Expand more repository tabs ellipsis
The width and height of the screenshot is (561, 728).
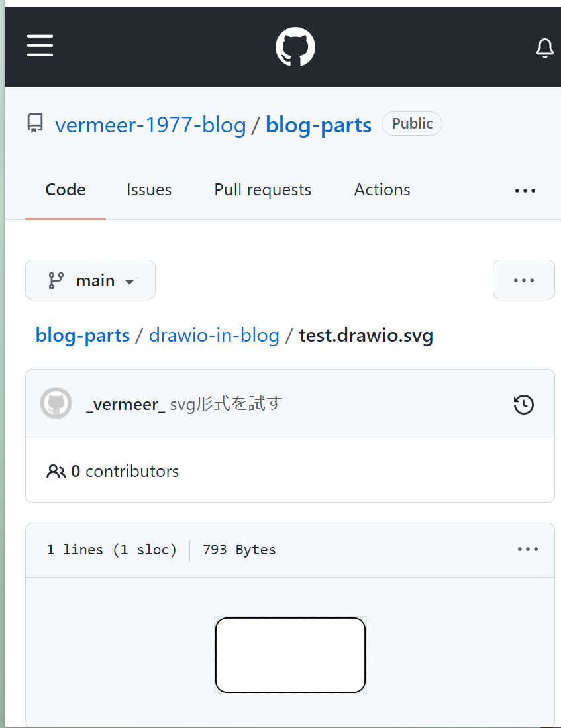pos(525,191)
